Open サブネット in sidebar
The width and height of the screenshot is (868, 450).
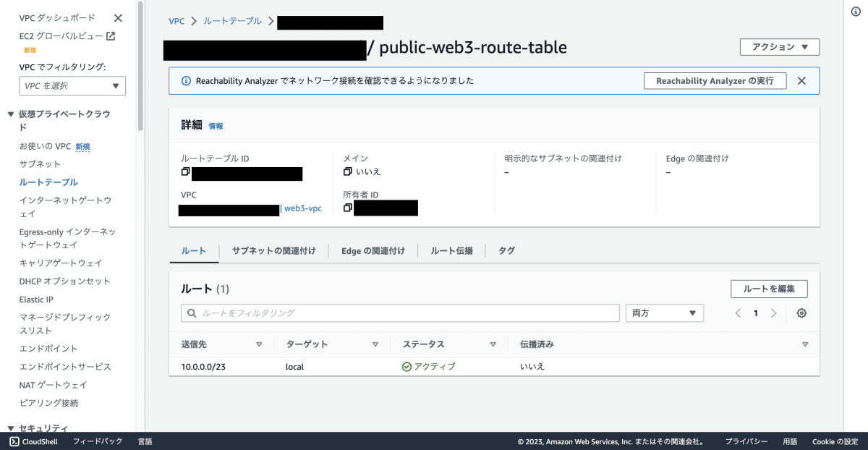41,164
